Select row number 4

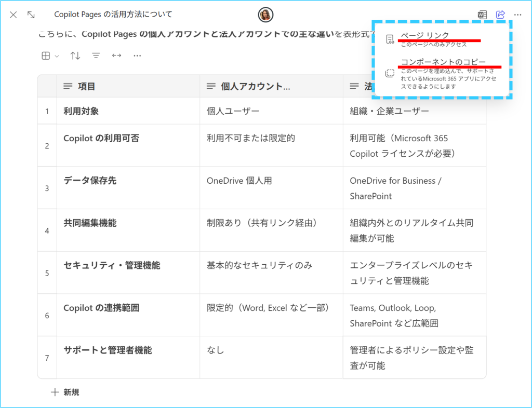pos(47,230)
